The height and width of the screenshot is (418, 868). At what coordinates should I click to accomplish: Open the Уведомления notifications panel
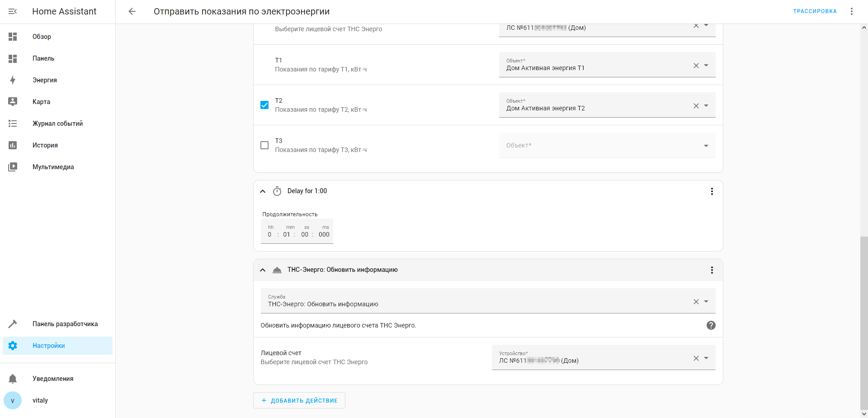click(x=57, y=379)
